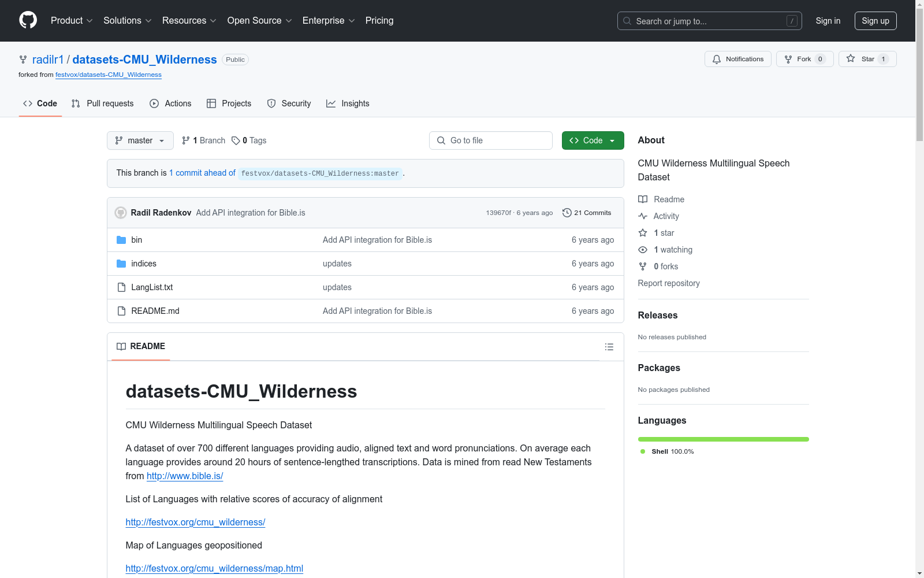924x578 pixels.
Task: Click the Packages heading link
Action: tap(659, 368)
